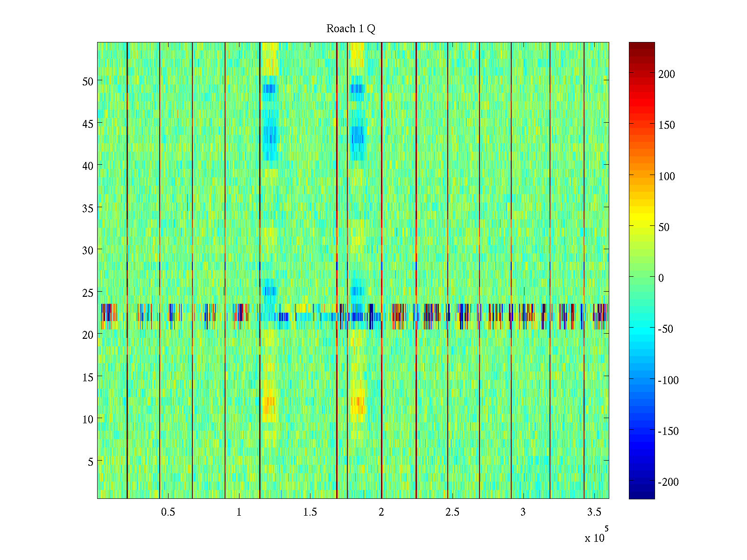Click the y-axis tick label '20'
Image resolution: width=747 pixels, height=560 pixels.
[x=88, y=335]
